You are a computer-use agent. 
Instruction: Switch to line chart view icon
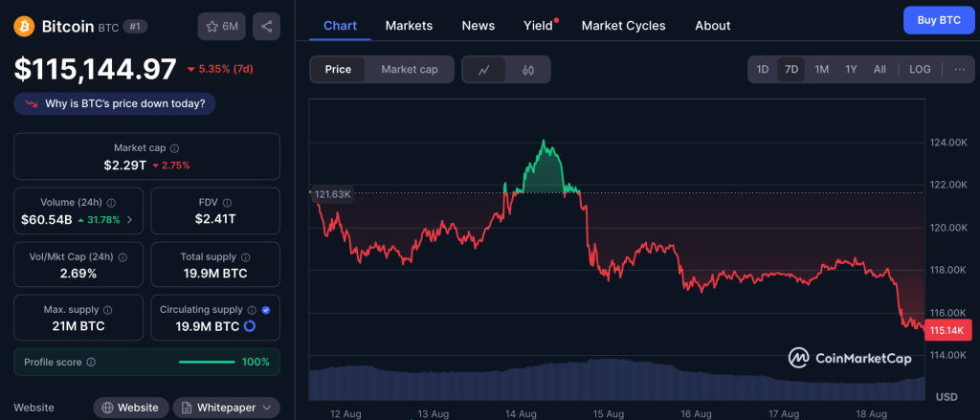point(484,70)
